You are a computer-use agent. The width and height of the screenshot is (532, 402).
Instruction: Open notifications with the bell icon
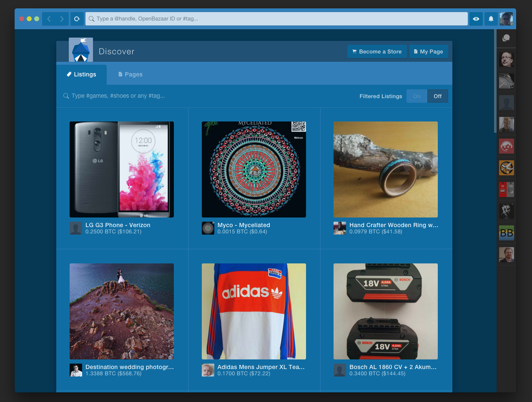pyautogui.click(x=491, y=19)
